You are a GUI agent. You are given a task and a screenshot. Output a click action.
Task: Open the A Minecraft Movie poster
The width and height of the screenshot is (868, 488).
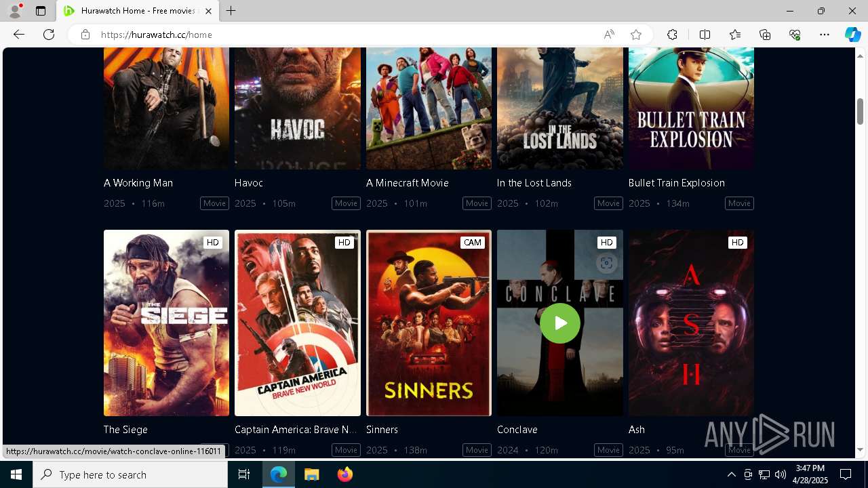pyautogui.click(x=429, y=108)
